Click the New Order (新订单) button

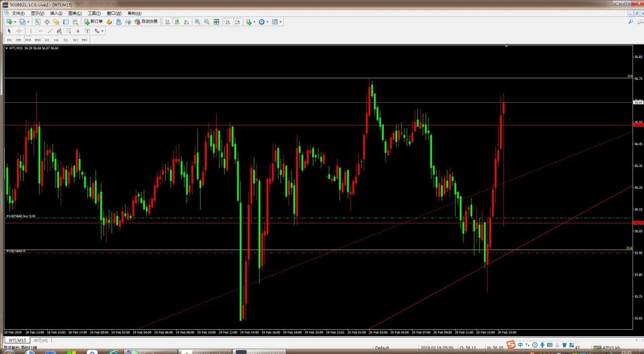tap(93, 22)
